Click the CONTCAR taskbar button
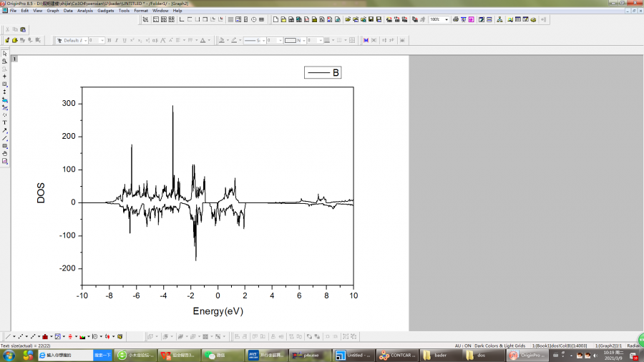The image size is (644, 362). tap(395, 355)
